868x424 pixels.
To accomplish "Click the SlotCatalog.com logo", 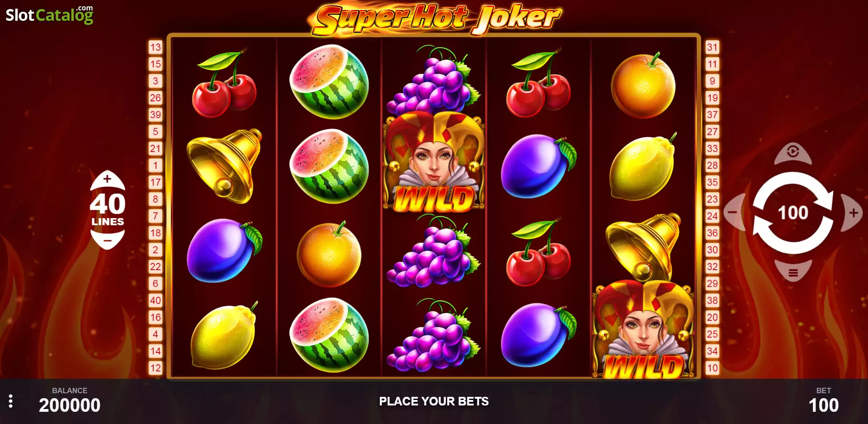I will (x=49, y=14).
